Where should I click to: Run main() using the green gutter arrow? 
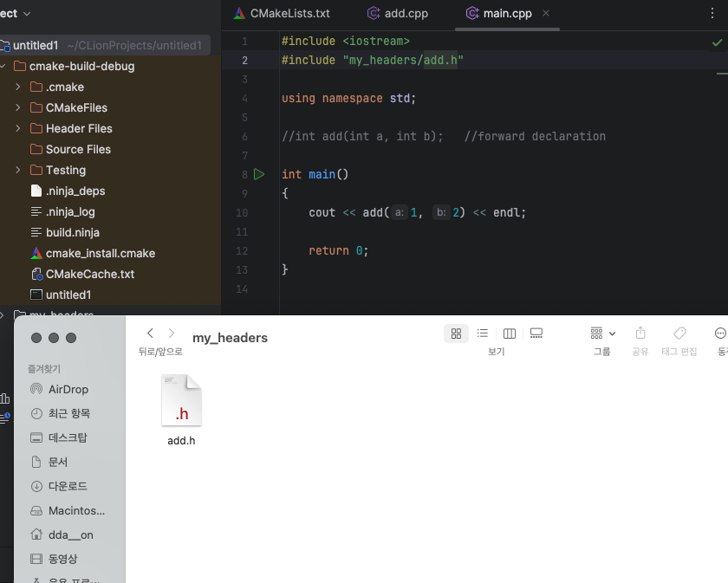click(x=259, y=174)
